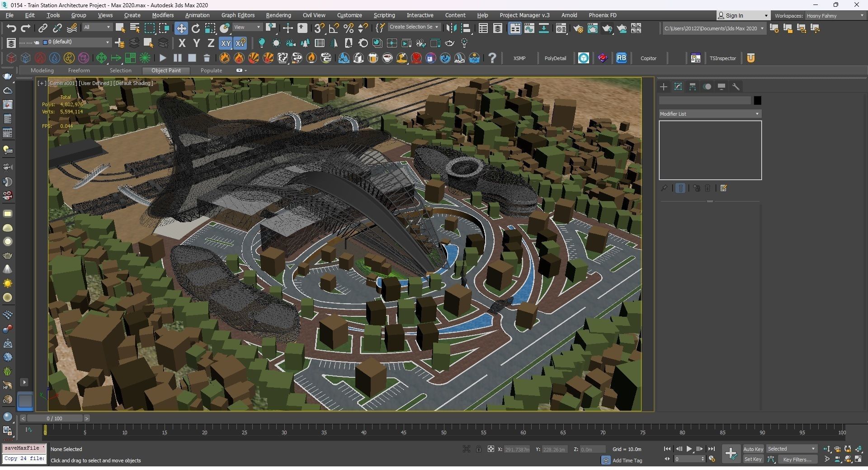Switch to the Populate ribbon tab
The width and height of the screenshot is (868, 470).
coord(211,70)
